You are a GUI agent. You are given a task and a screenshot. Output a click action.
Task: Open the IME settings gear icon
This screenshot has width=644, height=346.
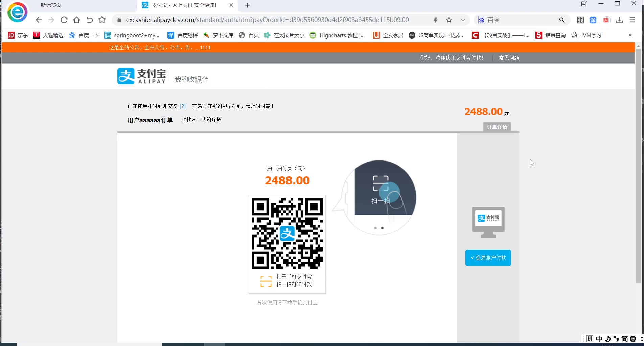633,339
